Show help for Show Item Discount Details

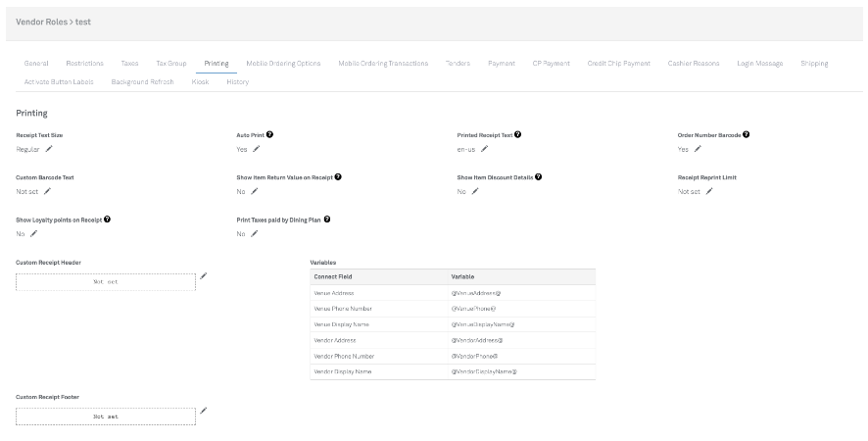point(538,177)
